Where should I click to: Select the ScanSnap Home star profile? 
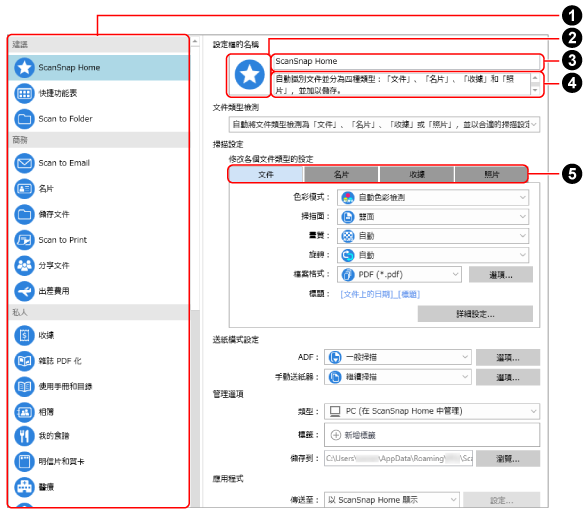click(98, 67)
